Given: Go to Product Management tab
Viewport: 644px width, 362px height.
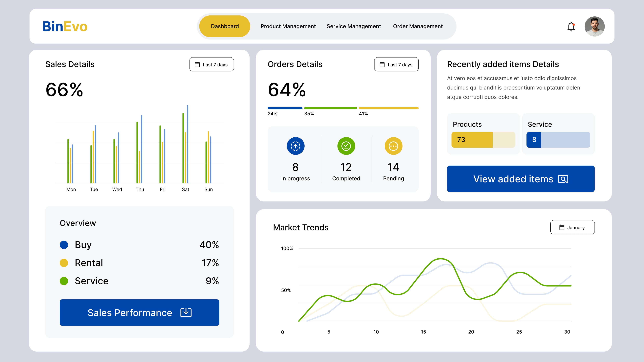Looking at the screenshot, I should point(288,26).
